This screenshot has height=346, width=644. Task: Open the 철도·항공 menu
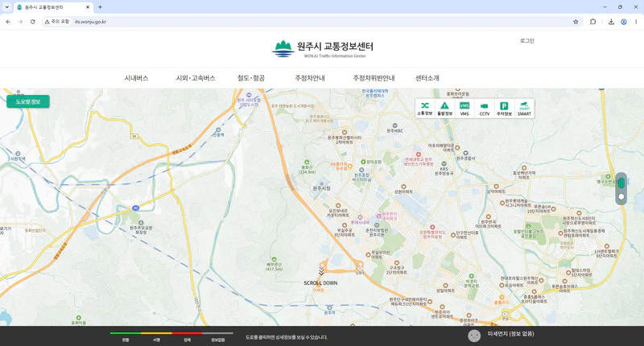[x=250, y=78]
